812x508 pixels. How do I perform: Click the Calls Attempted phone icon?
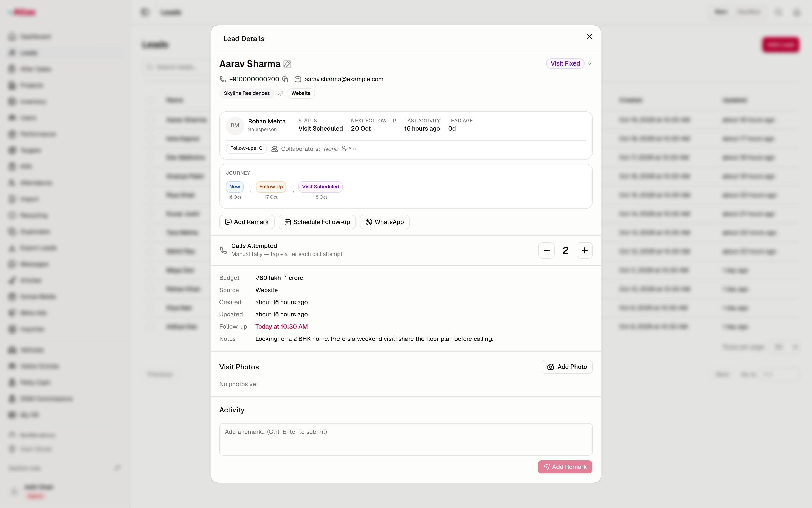click(x=223, y=250)
